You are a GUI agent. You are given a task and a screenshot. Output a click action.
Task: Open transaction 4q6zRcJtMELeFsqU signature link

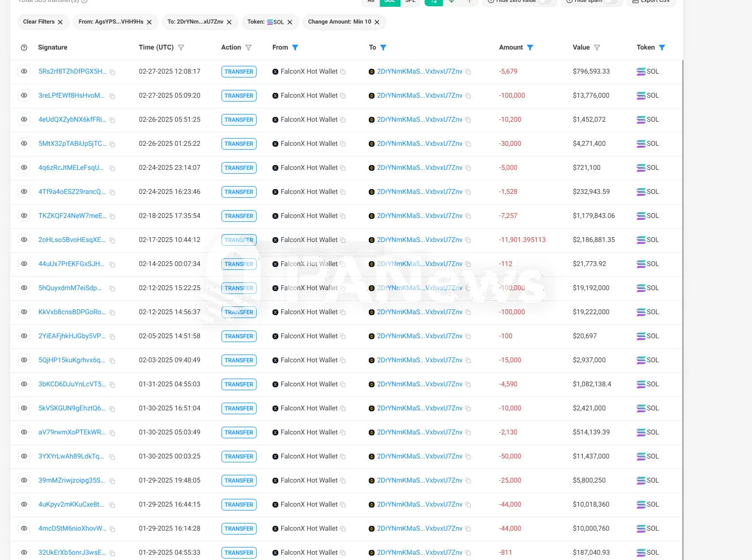[71, 168]
